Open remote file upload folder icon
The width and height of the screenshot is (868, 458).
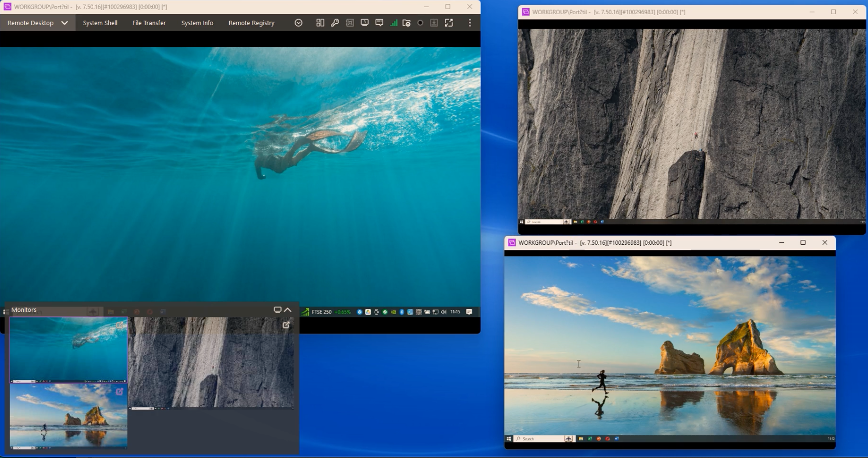(x=407, y=23)
